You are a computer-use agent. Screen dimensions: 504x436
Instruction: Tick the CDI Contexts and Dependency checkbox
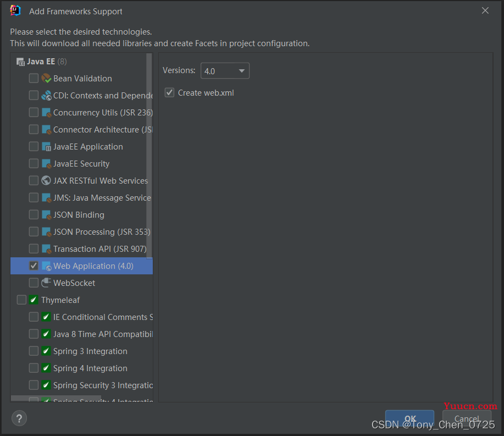tap(34, 95)
